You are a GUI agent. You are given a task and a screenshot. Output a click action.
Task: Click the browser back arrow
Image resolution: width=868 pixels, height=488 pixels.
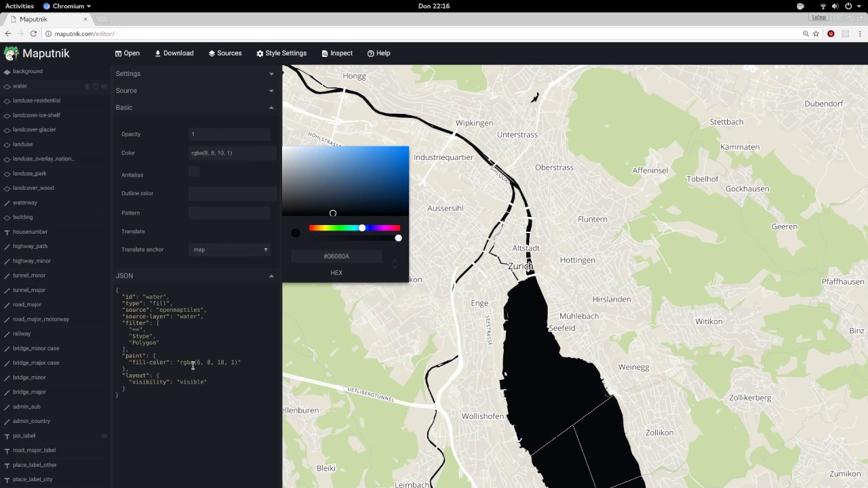pyautogui.click(x=8, y=34)
